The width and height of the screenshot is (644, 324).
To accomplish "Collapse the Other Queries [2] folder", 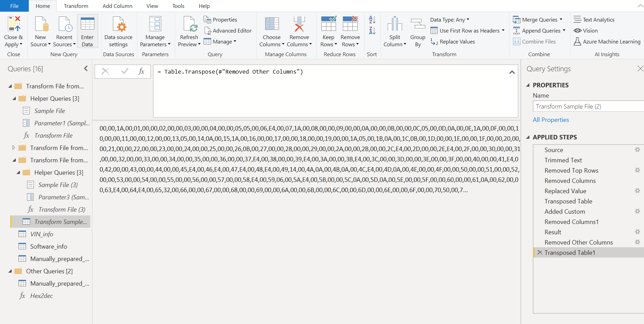I will coord(10,271).
